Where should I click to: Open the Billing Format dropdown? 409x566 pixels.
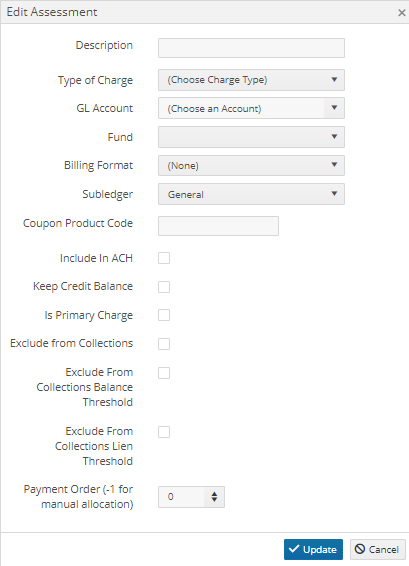click(x=251, y=165)
